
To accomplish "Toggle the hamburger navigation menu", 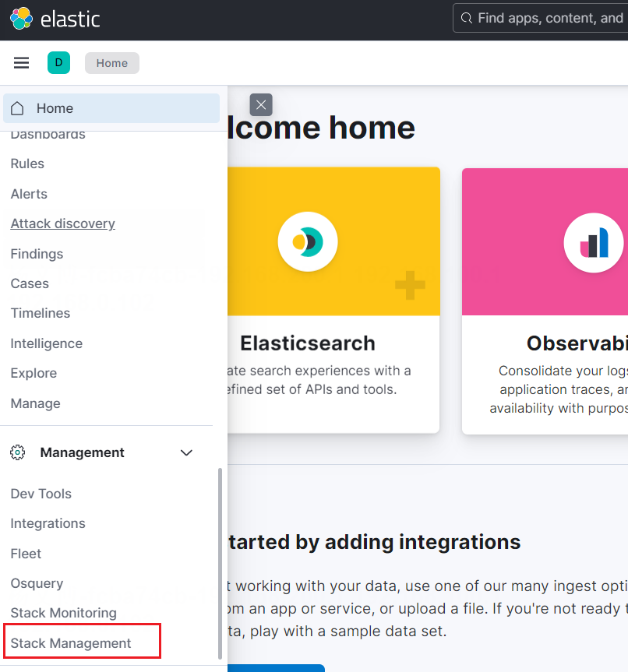I will pyautogui.click(x=22, y=63).
